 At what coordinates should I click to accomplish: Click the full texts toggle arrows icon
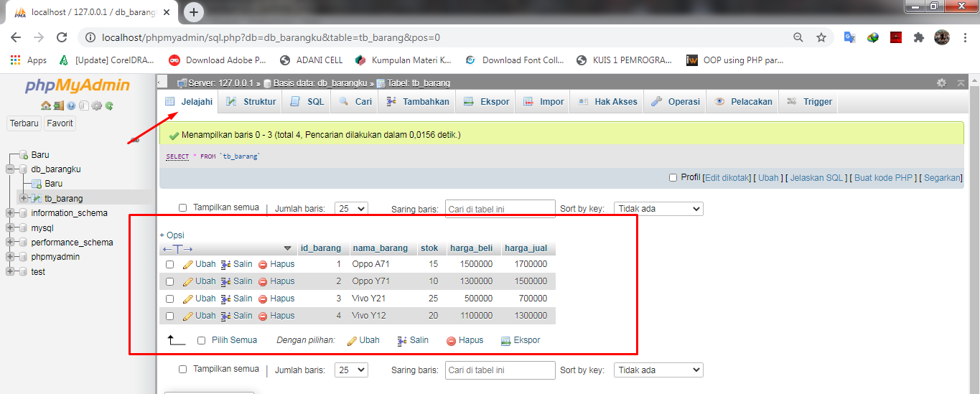[177, 248]
